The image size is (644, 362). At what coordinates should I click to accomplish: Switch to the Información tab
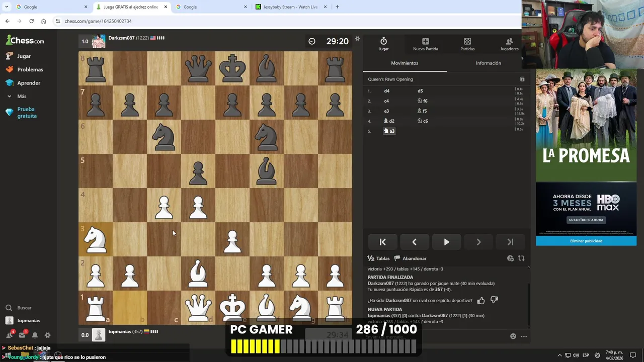(488, 63)
